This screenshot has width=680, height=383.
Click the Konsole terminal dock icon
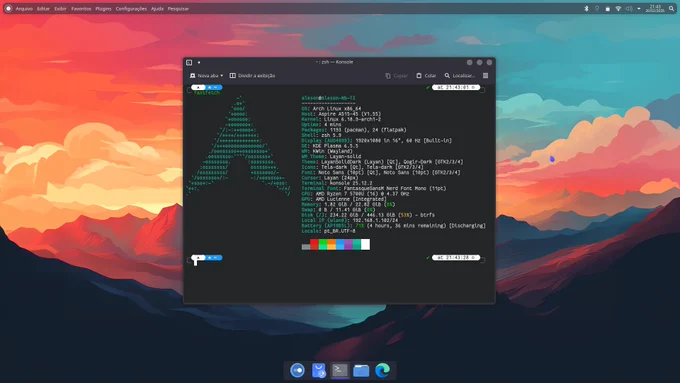point(340,370)
